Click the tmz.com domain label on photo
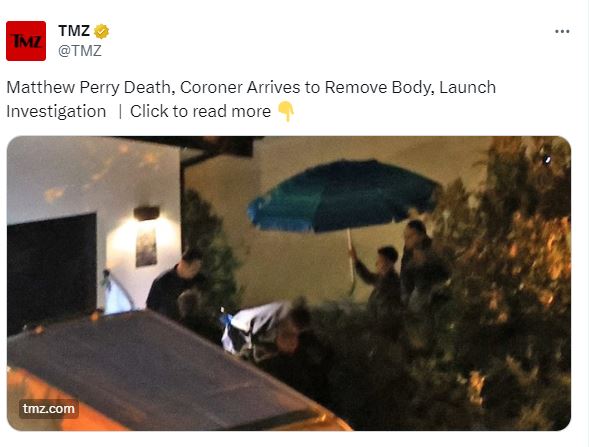The image size is (589, 447). (49, 409)
